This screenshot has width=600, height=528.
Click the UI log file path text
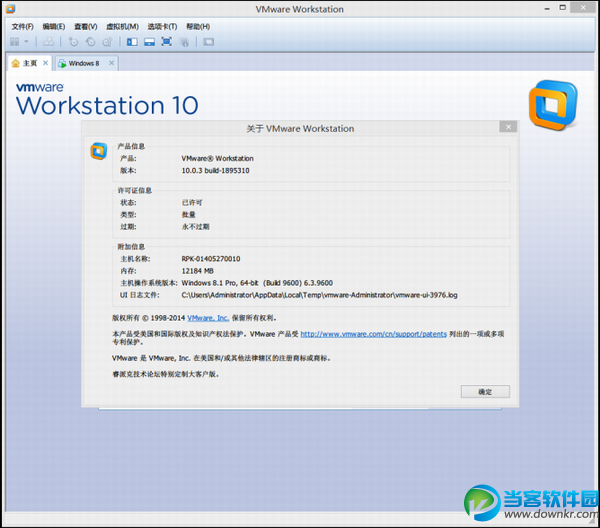pyautogui.click(x=320, y=295)
